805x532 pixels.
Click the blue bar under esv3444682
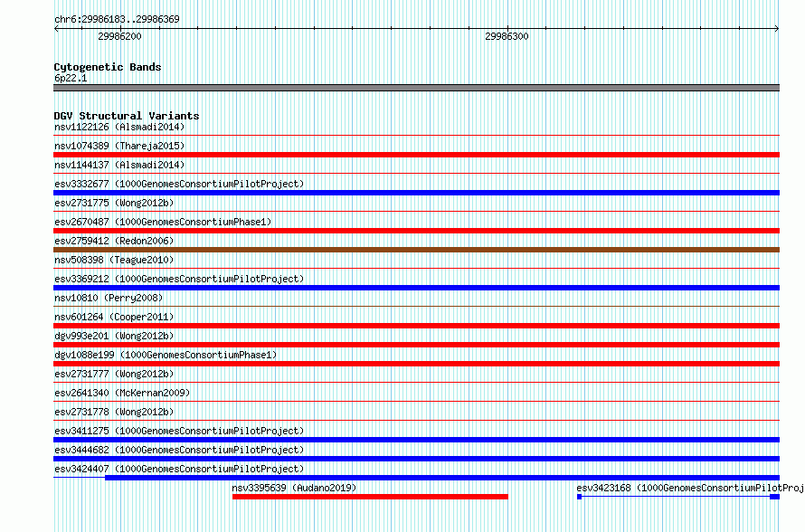416,459
